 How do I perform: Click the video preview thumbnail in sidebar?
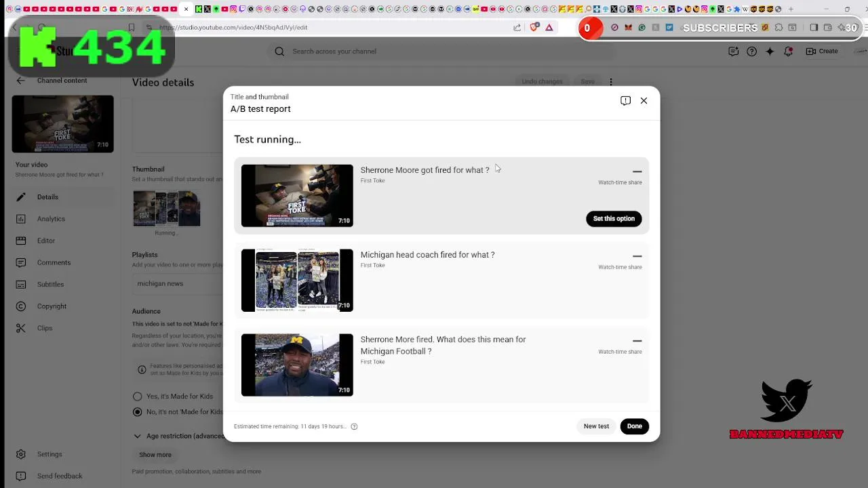tap(62, 124)
